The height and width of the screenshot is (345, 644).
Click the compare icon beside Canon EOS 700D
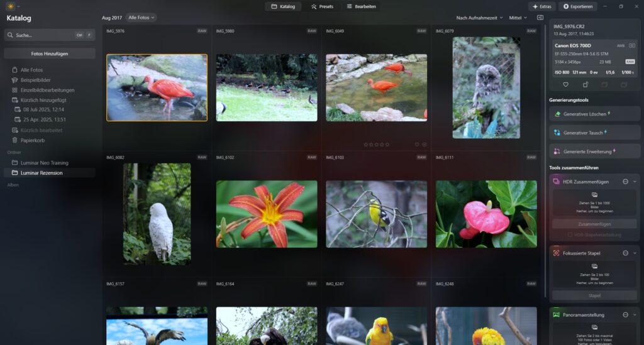click(632, 45)
